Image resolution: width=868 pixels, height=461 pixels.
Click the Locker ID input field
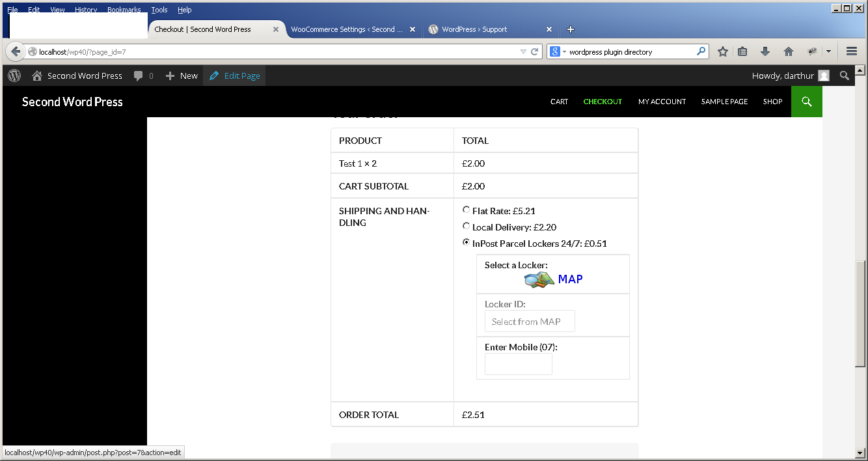530,321
